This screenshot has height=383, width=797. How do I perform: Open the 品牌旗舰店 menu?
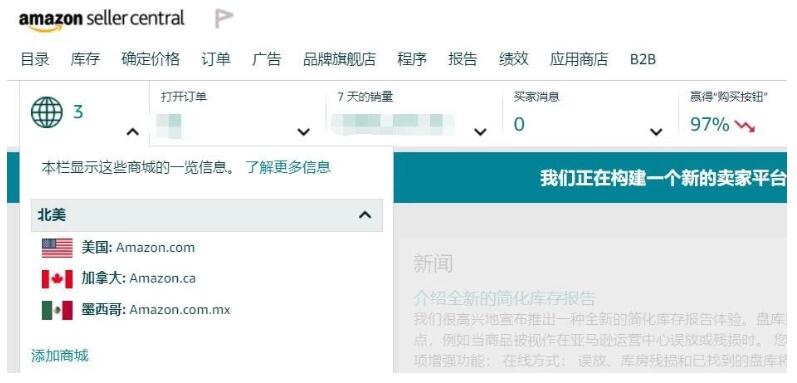tap(339, 59)
